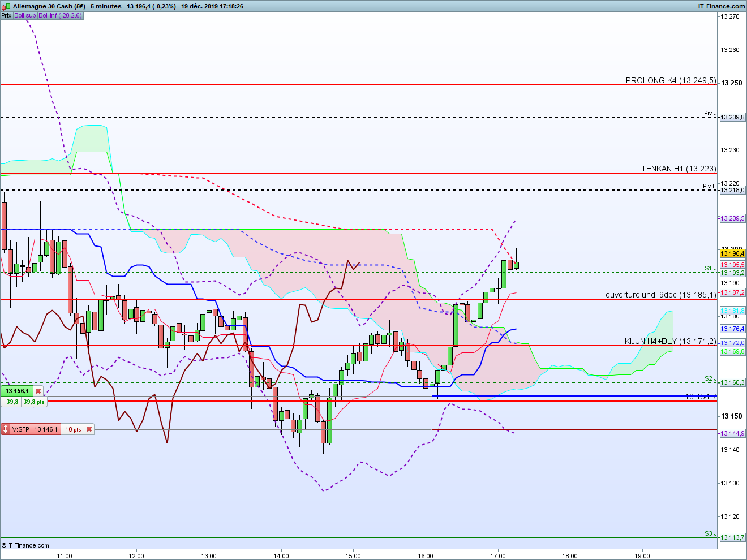Click the purple 13 209,5 Bollinger axis tag
The image size is (747, 560).
coord(732,218)
